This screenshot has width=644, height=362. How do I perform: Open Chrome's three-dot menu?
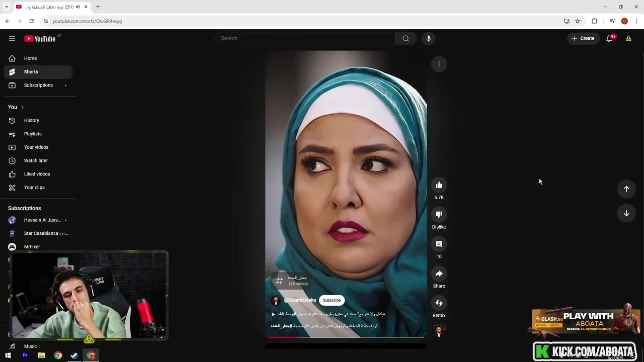[636, 21]
